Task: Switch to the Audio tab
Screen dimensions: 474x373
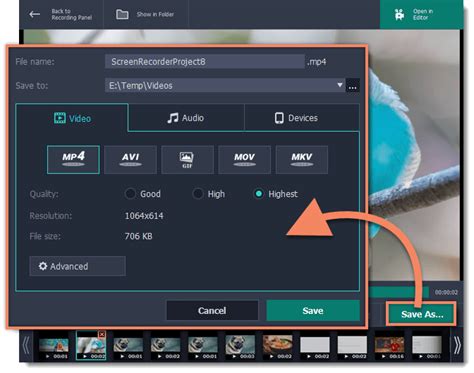Action: click(186, 118)
